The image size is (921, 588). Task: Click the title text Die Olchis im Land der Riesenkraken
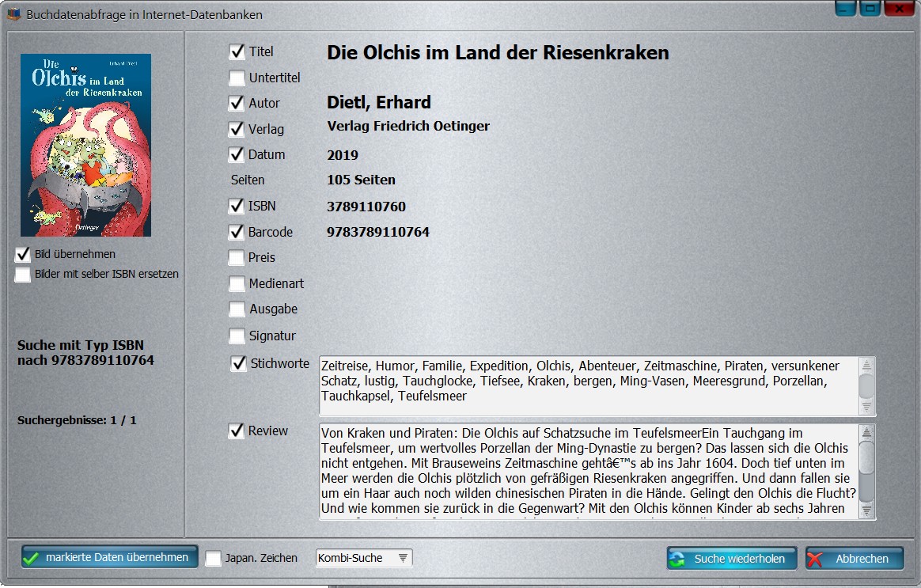tap(498, 53)
